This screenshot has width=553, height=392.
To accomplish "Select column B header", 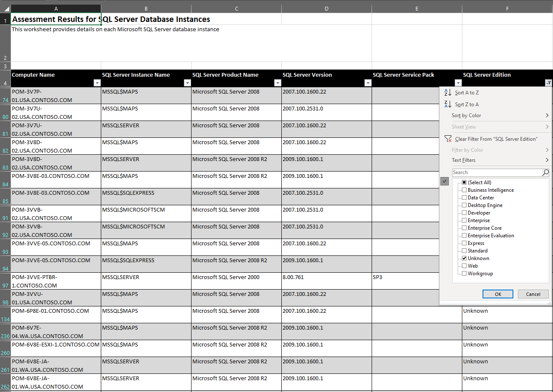I will [146, 8].
